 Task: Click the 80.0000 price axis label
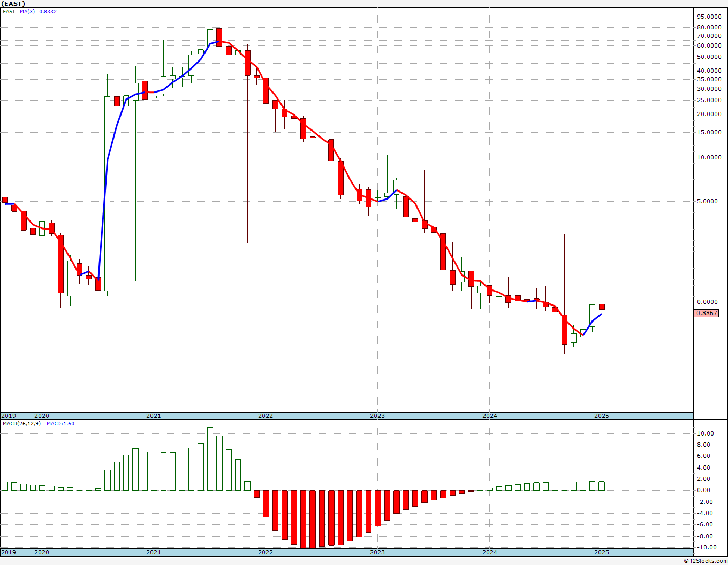tap(709, 27)
